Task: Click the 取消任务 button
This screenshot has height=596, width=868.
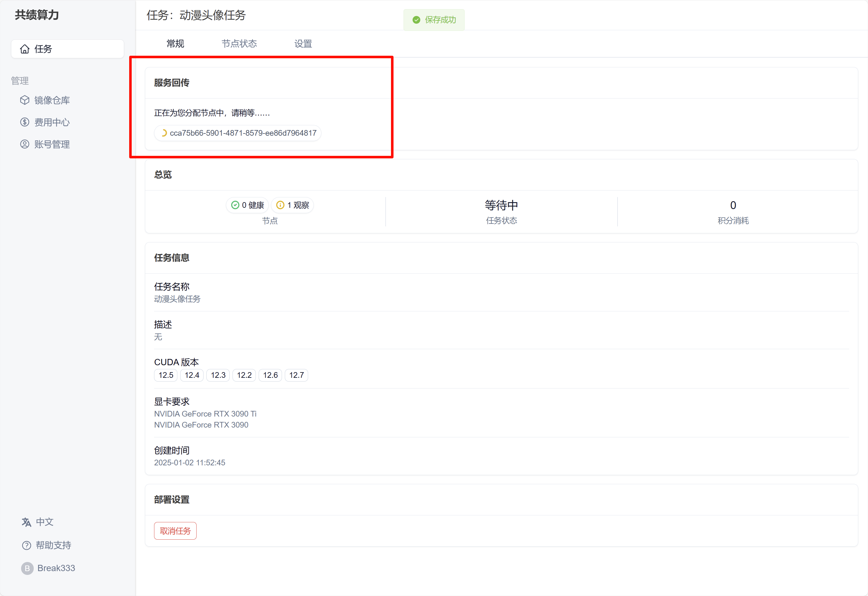Action: tap(175, 531)
